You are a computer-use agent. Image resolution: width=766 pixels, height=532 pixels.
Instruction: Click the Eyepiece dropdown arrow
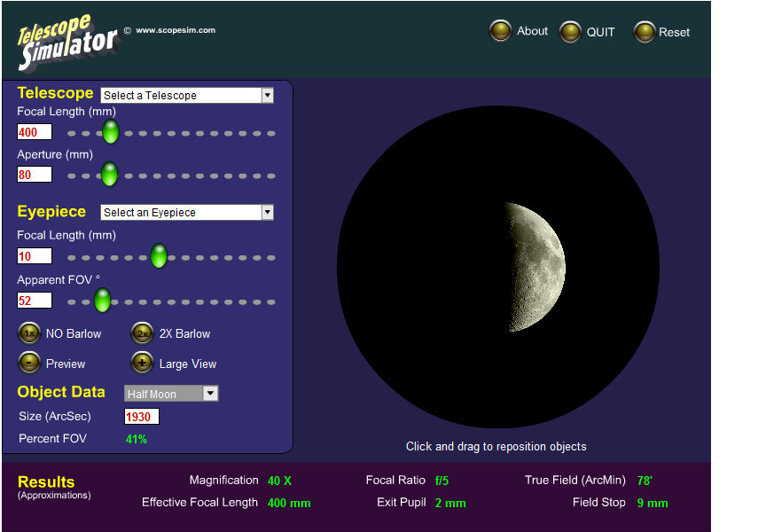[x=267, y=213]
